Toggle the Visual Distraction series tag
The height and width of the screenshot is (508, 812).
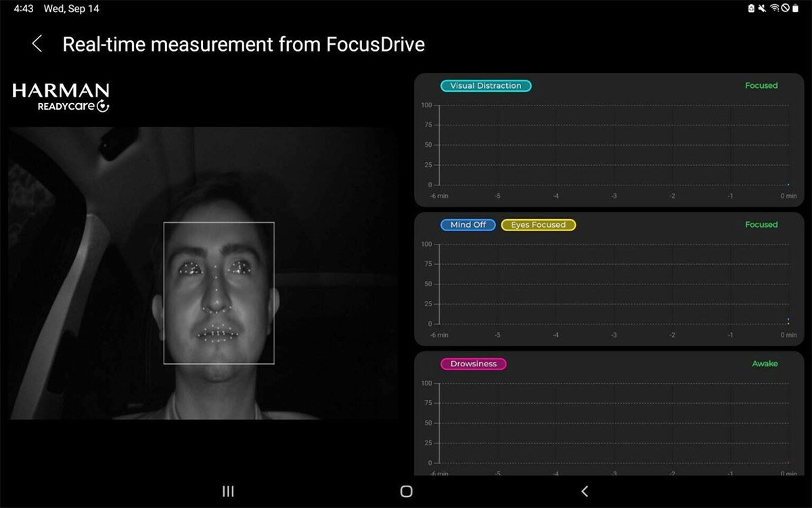click(486, 86)
